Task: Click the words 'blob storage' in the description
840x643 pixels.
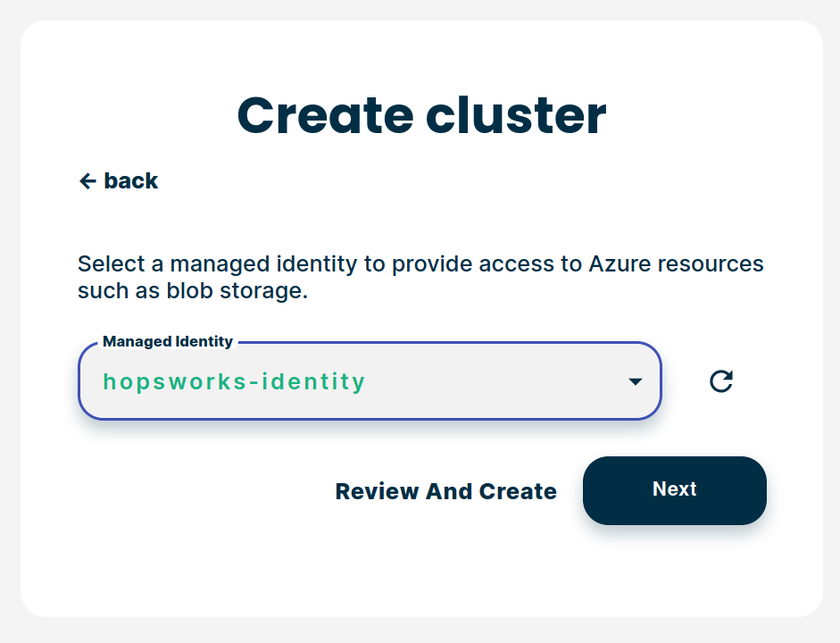Action: [243, 292]
